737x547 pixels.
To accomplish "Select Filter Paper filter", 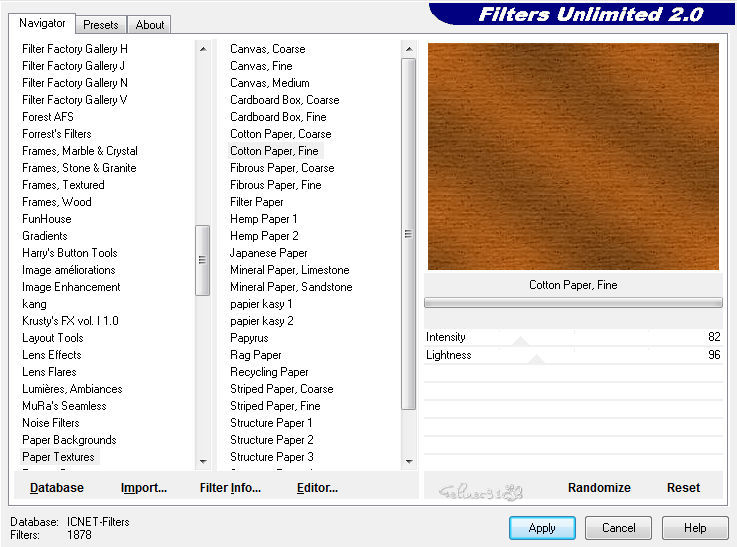I will (x=257, y=202).
